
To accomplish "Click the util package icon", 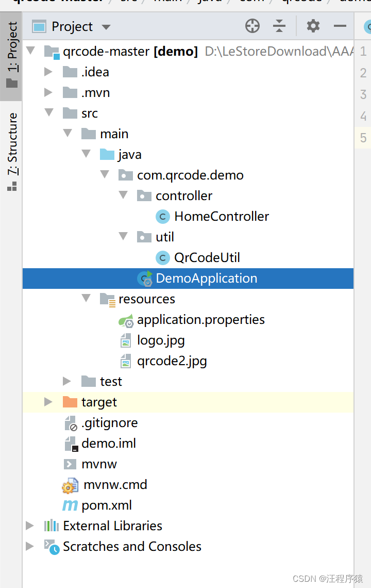I will click(x=144, y=237).
